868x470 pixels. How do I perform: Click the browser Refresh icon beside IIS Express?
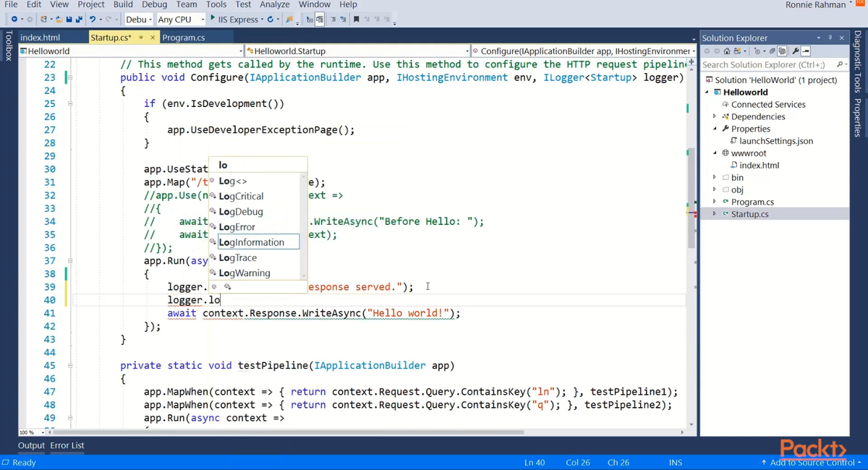tap(270, 20)
